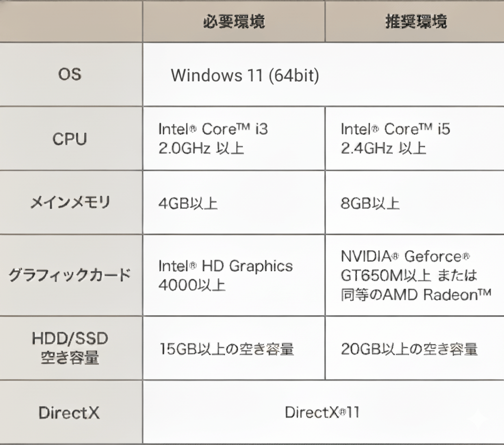
Task: Select the HDD/SSD 空き容量 row label
Action: [x=70, y=348]
